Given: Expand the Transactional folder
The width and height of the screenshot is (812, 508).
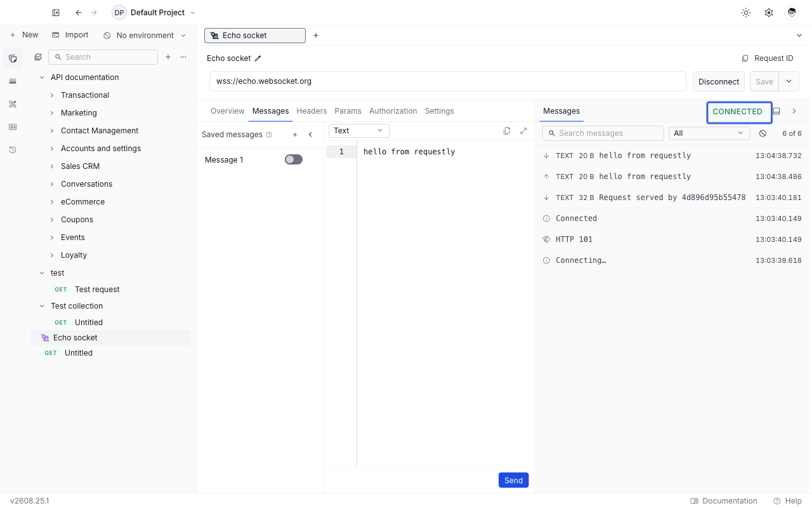Looking at the screenshot, I should coord(52,95).
